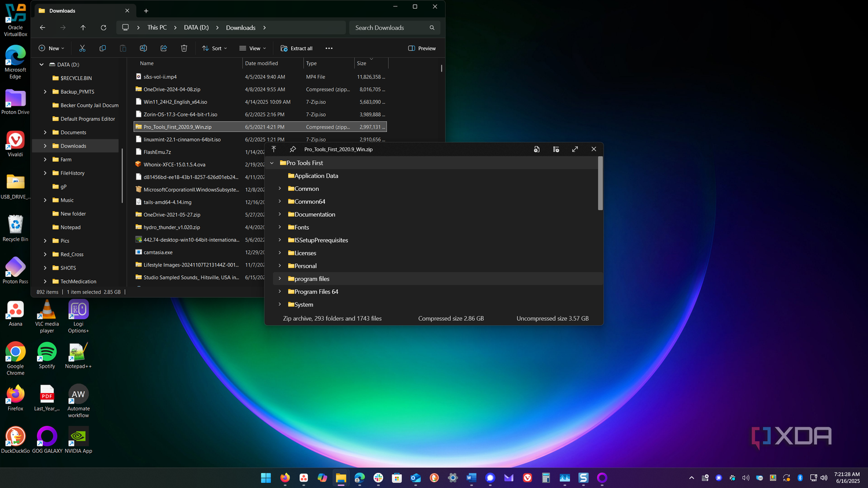Open the See more options menu

point(329,49)
